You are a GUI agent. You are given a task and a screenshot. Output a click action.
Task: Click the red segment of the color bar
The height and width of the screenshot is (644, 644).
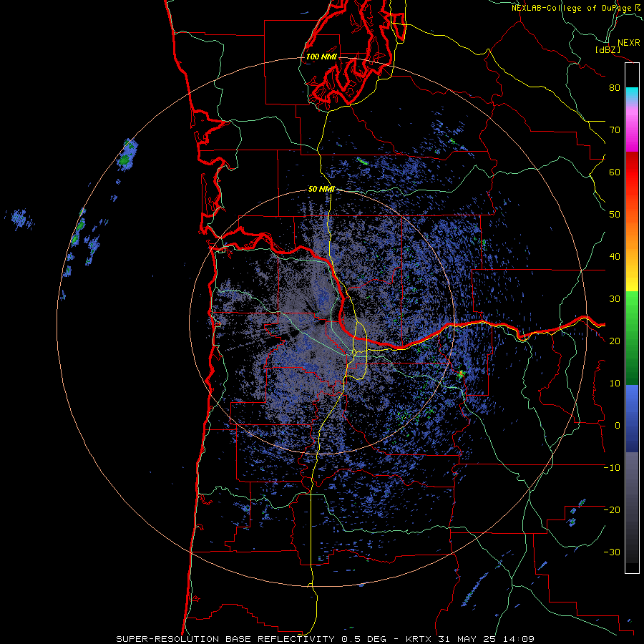[632, 172]
